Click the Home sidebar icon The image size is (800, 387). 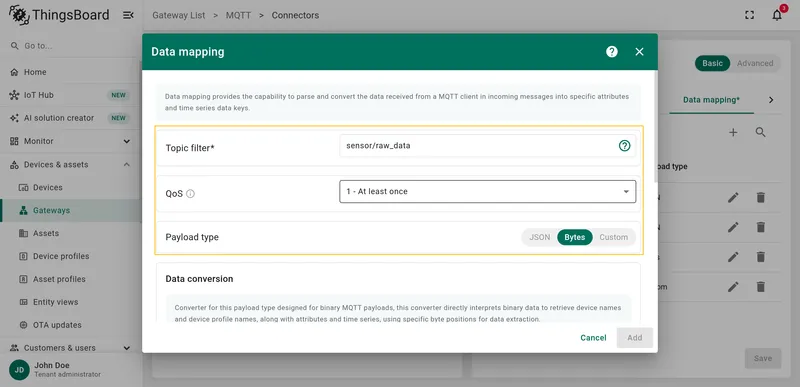(x=14, y=72)
